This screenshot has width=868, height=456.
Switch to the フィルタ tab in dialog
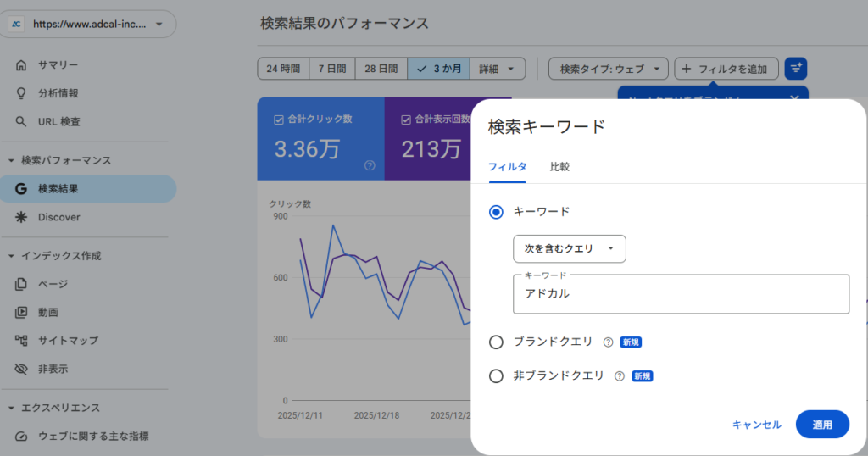(x=507, y=167)
